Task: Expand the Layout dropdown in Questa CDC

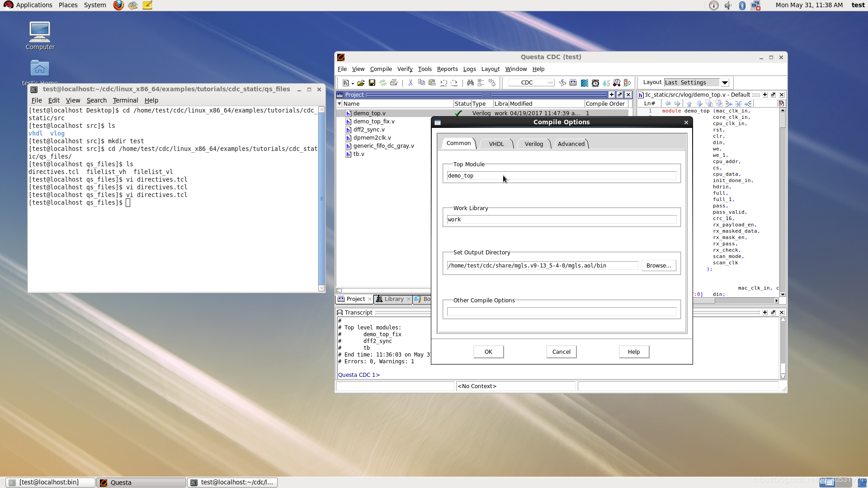Action: (724, 82)
